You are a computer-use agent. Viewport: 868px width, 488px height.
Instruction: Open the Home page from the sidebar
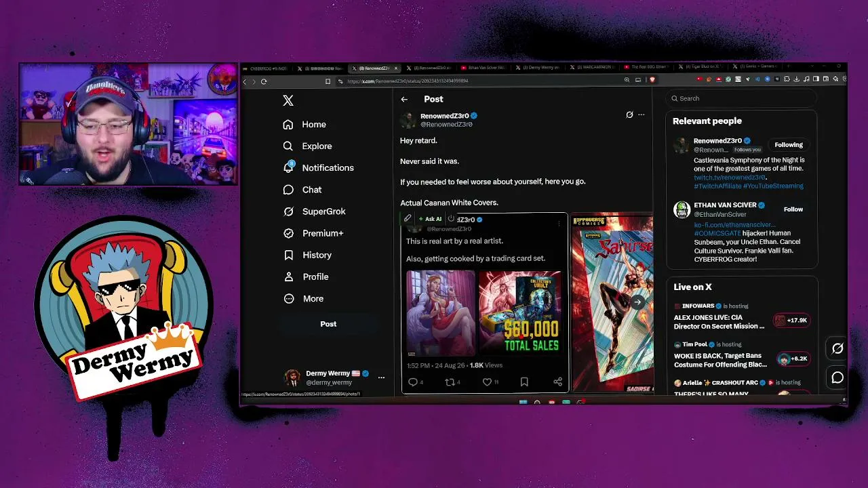click(304, 125)
